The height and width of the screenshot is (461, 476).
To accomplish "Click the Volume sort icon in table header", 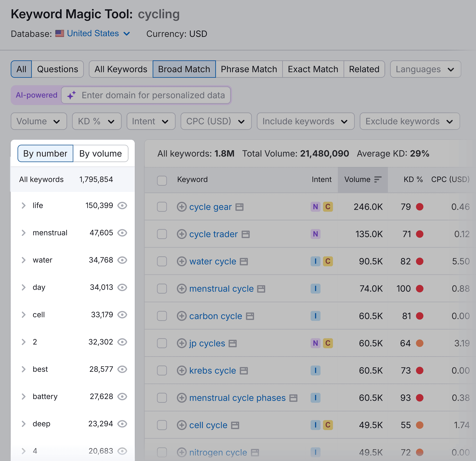I will click(x=378, y=179).
